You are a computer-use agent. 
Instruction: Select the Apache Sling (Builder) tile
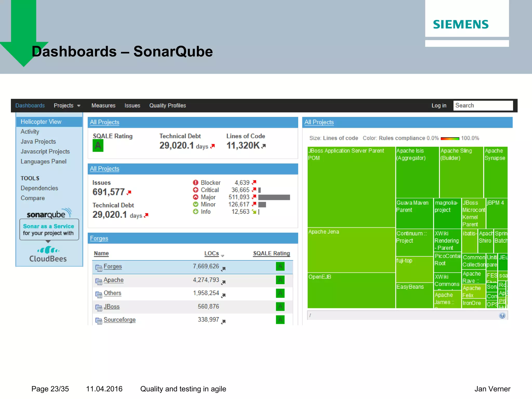[461, 172]
